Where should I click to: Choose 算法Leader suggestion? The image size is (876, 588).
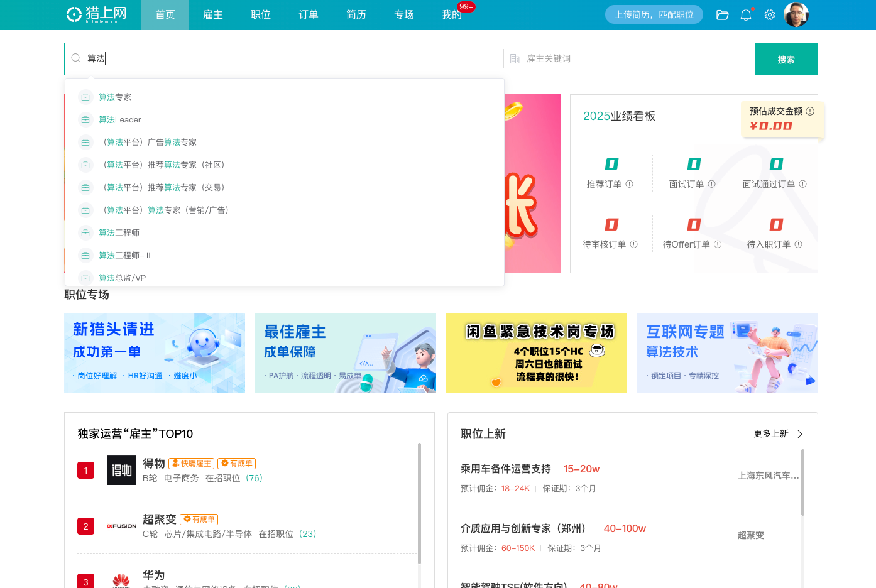[x=120, y=120]
